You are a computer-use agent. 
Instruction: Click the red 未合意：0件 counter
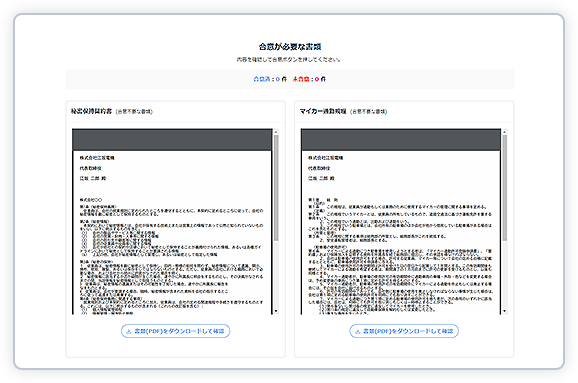(309, 79)
